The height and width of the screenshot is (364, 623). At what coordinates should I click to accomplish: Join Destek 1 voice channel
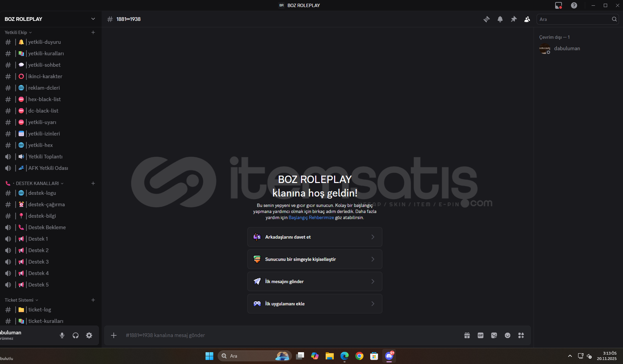pyautogui.click(x=50, y=239)
